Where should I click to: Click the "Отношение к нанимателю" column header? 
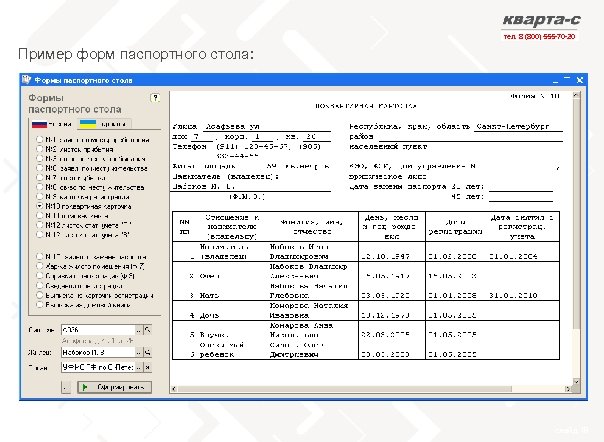coord(232,227)
